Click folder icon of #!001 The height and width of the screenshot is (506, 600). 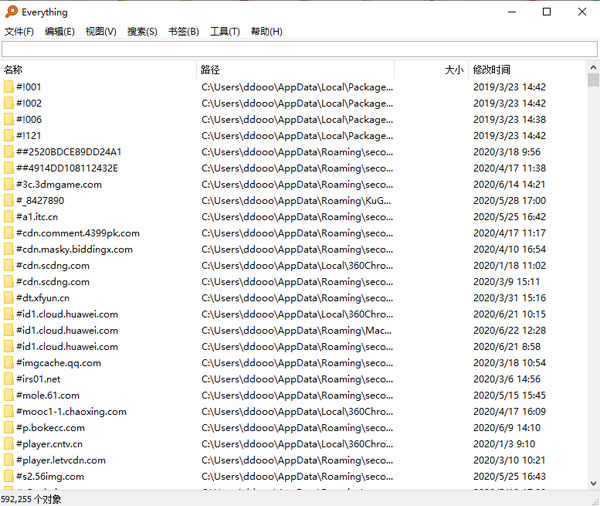click(8, 87)
